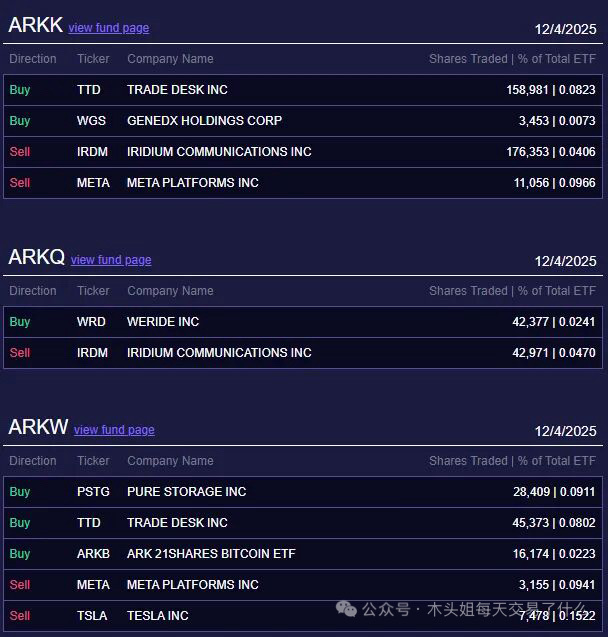Select the WGS ticker cell
This screenshot has width=608, height=637.
point(90,121)
